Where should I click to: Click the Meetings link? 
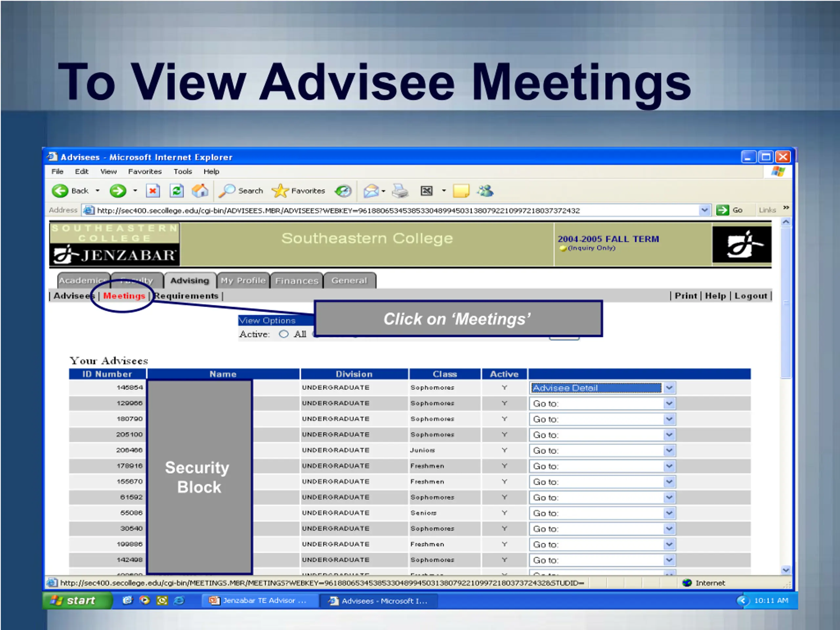[x=124, y=296]
